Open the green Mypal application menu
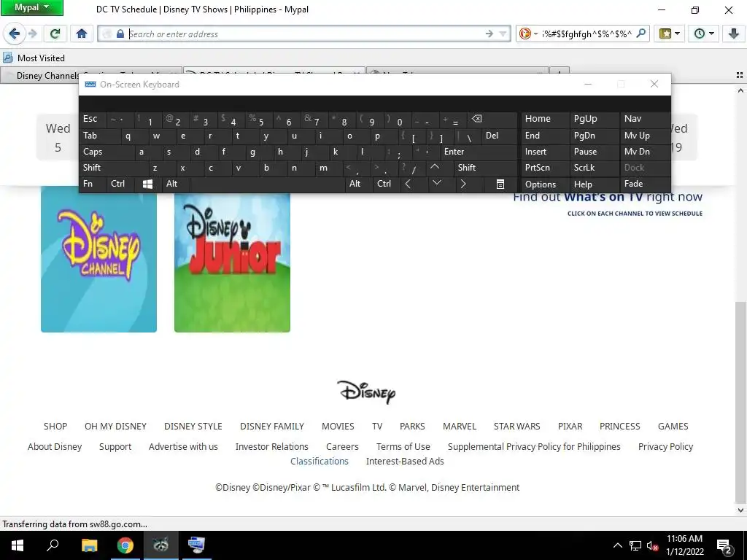The width and height of the screenshot is (747, 560). click(x=32, y=7)
